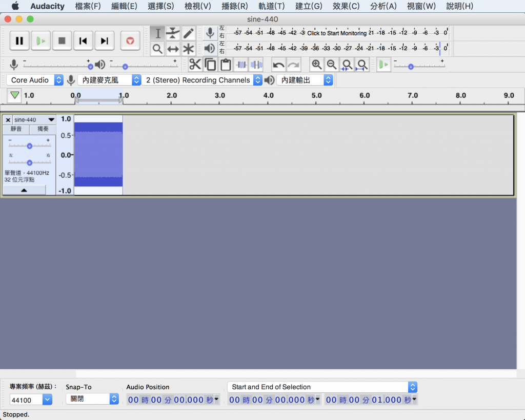Image resolution: width=525 pixels, height=420 pixels.
Task: Open the 軌道(T) menu
Action: 272,6
